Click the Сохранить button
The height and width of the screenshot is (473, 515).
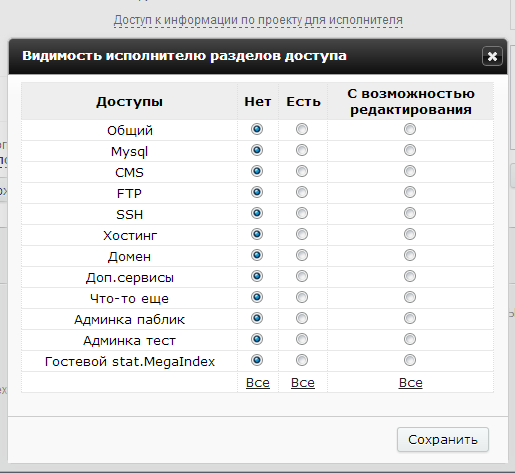coord(443,440)
